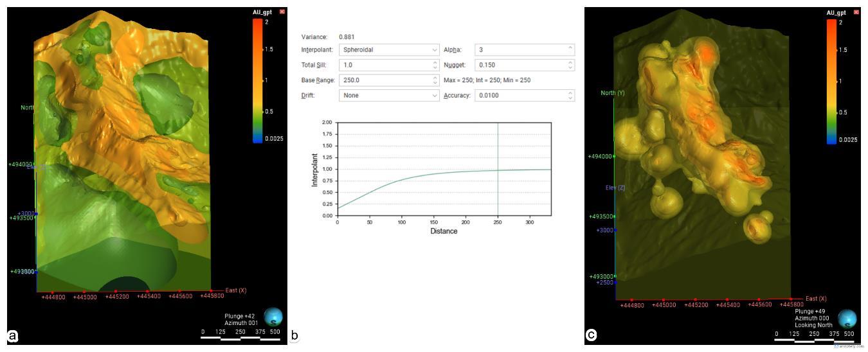Click the 'Elev (Z)' axis label in panel c

pos(615,188)
